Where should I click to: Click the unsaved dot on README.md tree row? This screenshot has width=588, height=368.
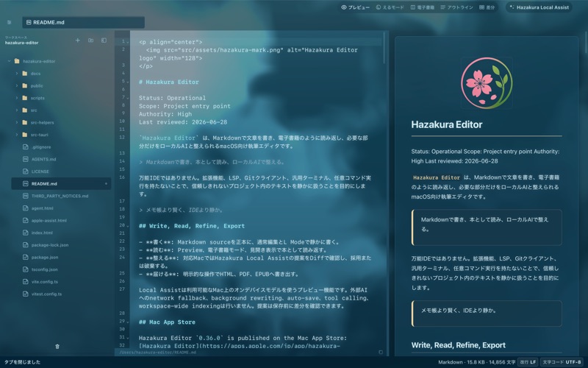[x=106, y=183]
